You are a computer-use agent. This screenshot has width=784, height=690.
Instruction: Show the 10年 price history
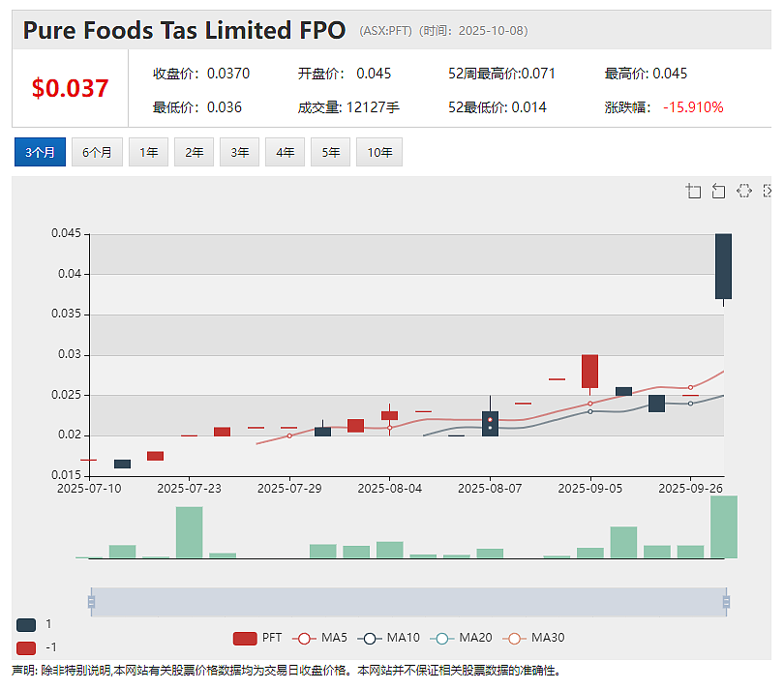click(x=379, y=152)
